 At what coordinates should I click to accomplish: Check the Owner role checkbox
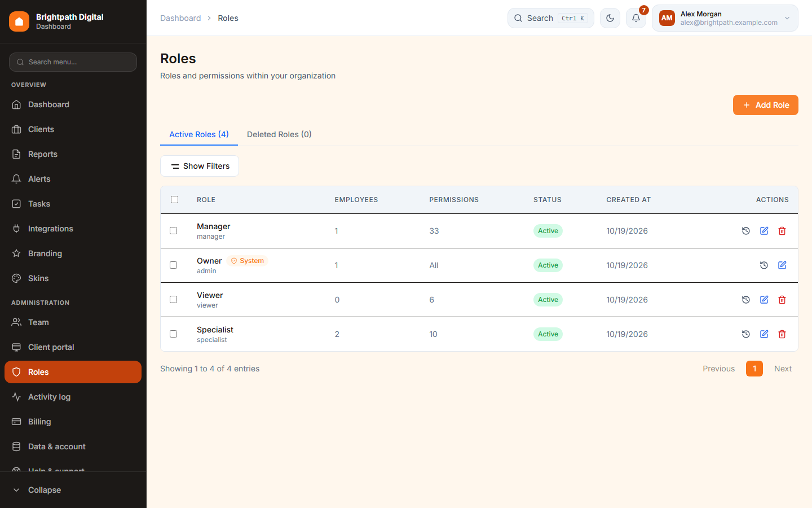coord(174,265)
